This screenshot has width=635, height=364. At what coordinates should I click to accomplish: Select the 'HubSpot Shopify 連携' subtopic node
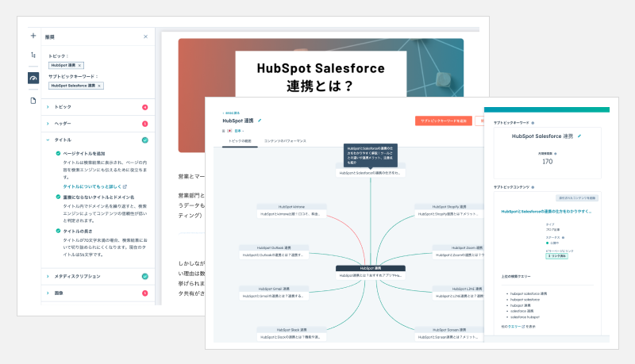tap(449, 210)
